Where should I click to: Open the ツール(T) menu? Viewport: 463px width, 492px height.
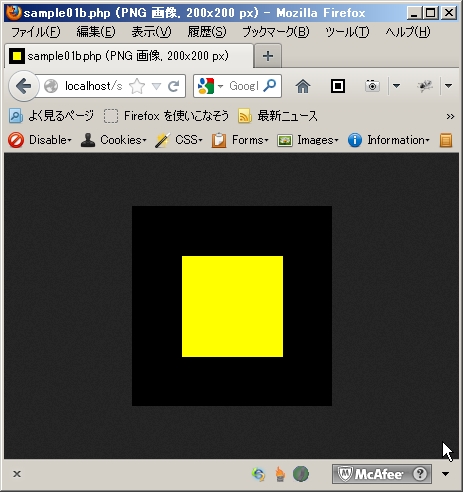347,32
